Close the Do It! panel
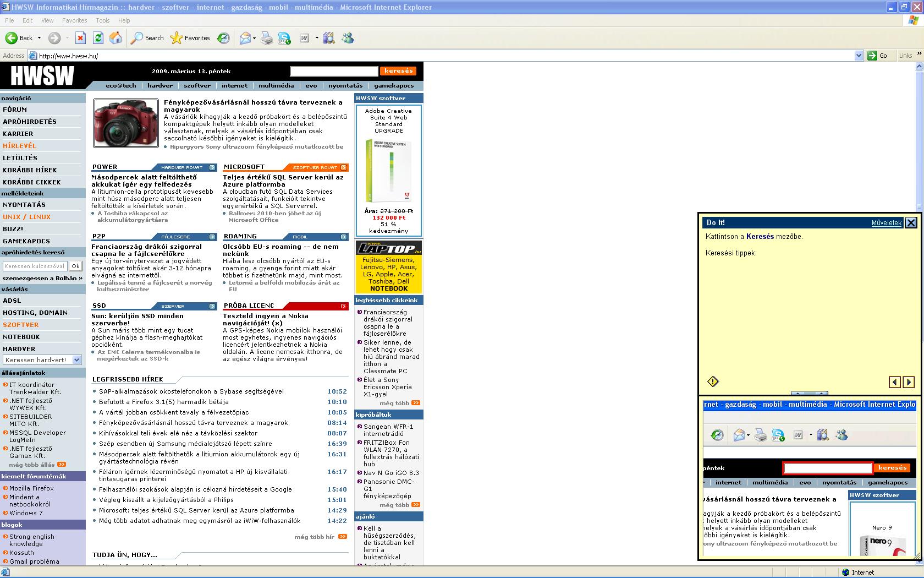 click(911, 222)
